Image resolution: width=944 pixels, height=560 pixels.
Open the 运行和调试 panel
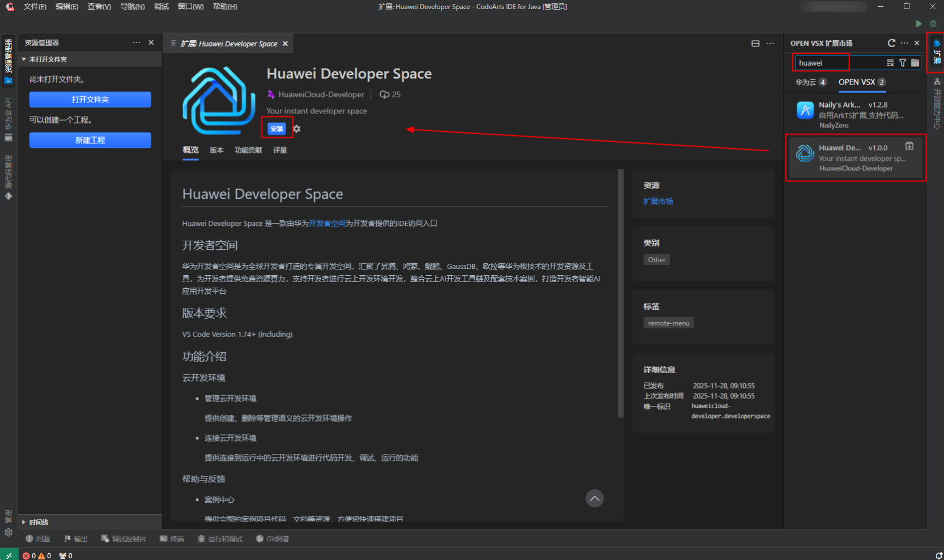[220, 539]
